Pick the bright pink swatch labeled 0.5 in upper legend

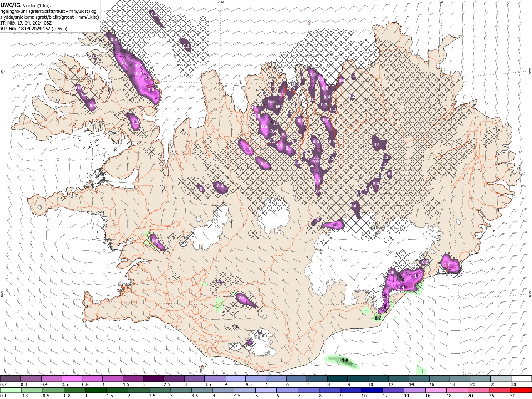[71, 379]
